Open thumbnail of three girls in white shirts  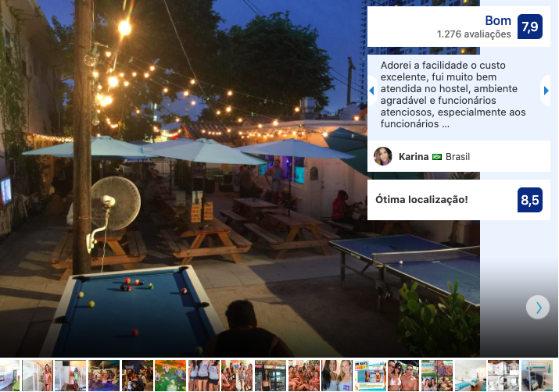point(204,376)
